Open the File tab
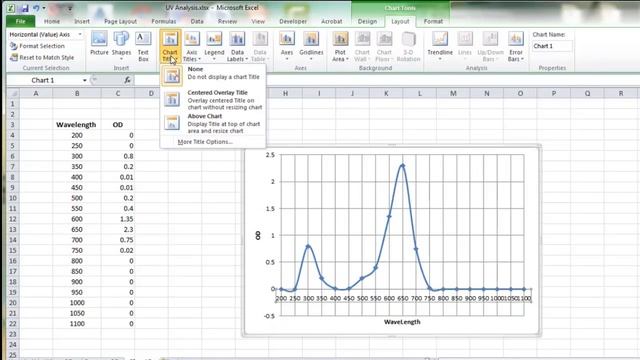The width and height of the screenshot is (640, 360). tap(20, 21)
